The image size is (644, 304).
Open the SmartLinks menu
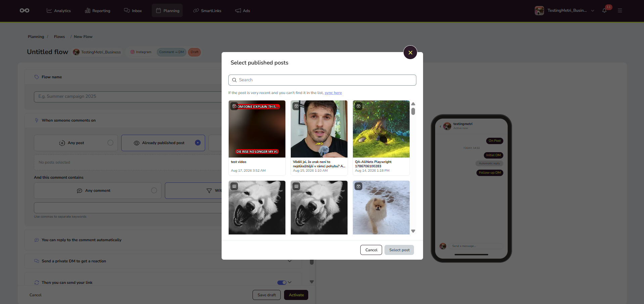[207, 11]
